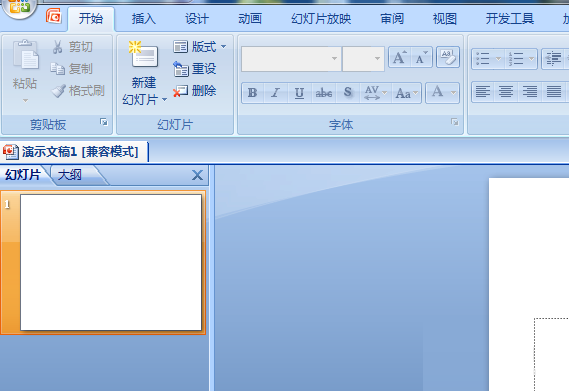This screenshot has width=569, height=391.
Task: Select the Slides (幻灯片) pane tab
Action: point(22,175)
